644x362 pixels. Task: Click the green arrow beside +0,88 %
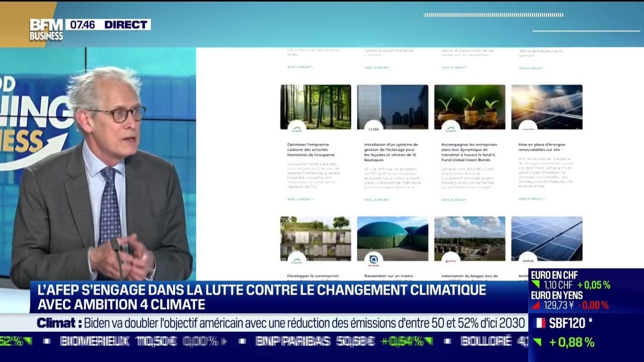coord(537,342)
